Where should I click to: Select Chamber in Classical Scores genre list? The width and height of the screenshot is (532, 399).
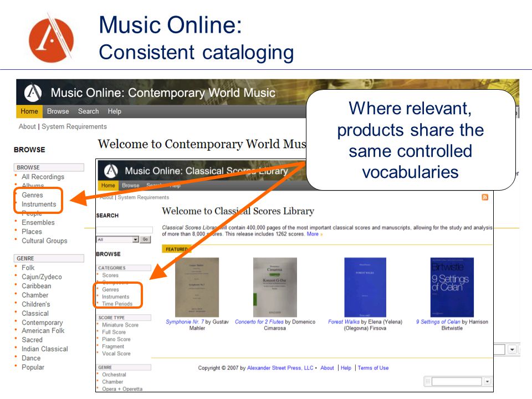click(x=112, y=382)
